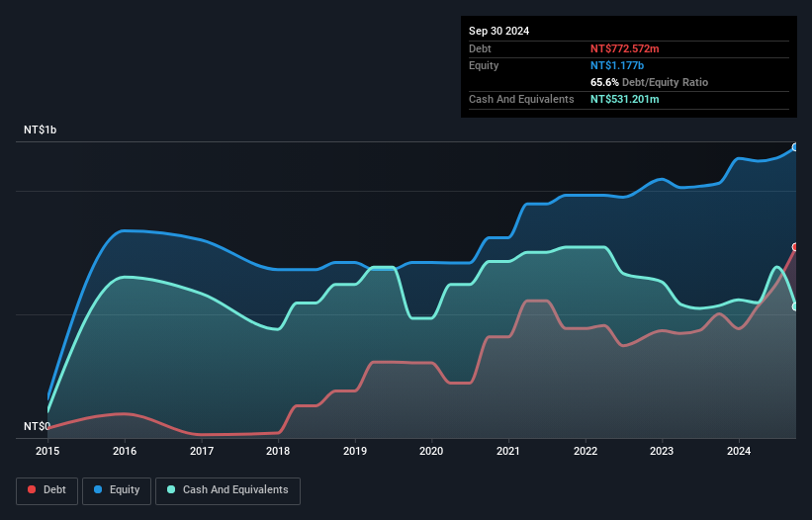
Task: Click the Sep 30 2024 tooltip date
Action: (498, 31)
